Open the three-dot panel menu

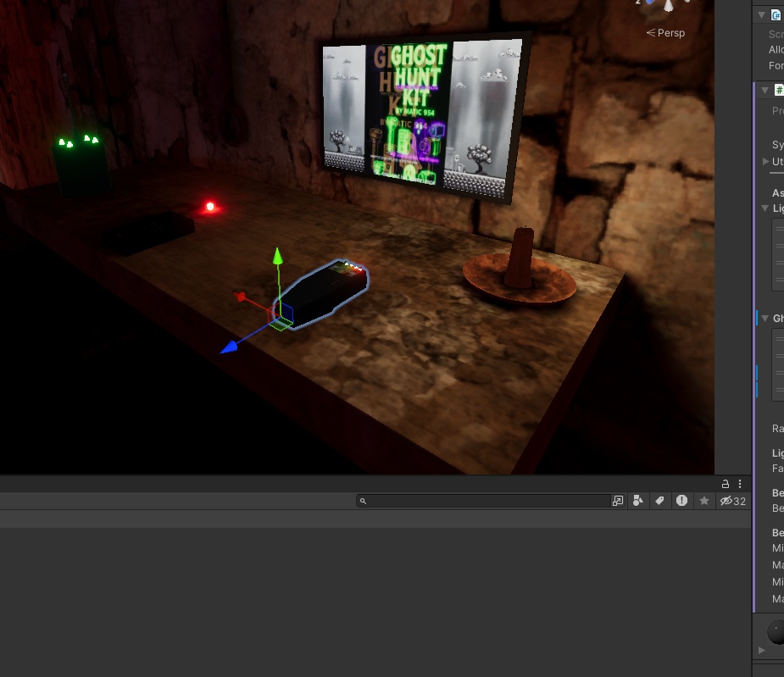739,483
